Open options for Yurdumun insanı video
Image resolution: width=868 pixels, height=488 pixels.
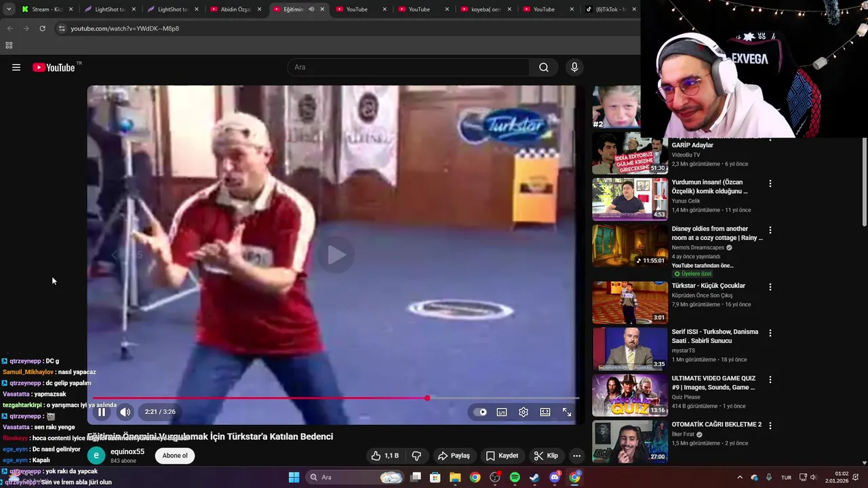point(770,183)
